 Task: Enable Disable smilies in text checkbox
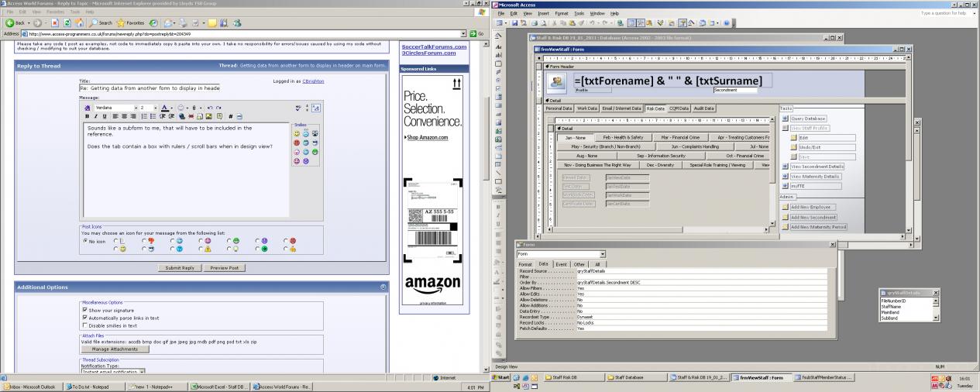pos(84,325)
